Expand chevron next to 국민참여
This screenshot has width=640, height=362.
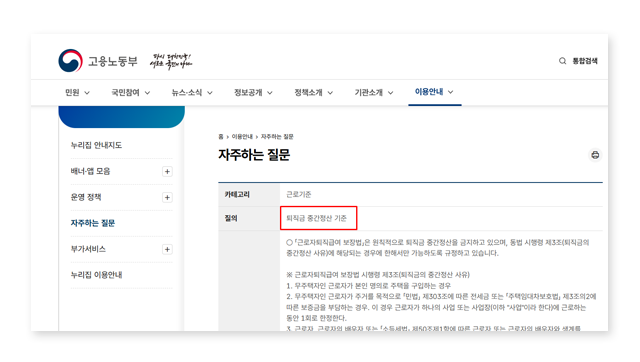coord(147,93)
